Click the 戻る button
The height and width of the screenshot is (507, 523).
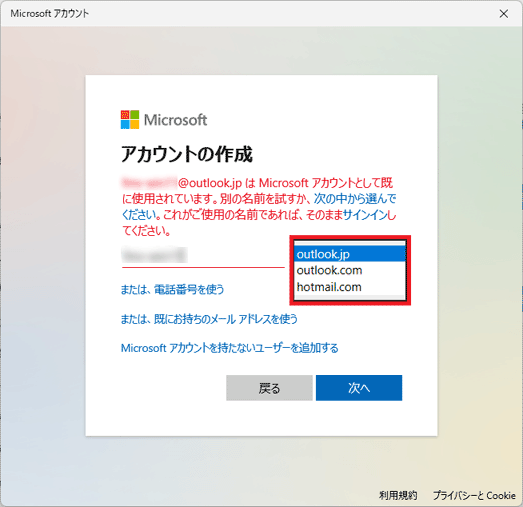pyautogui.click(x=269, y=388)
